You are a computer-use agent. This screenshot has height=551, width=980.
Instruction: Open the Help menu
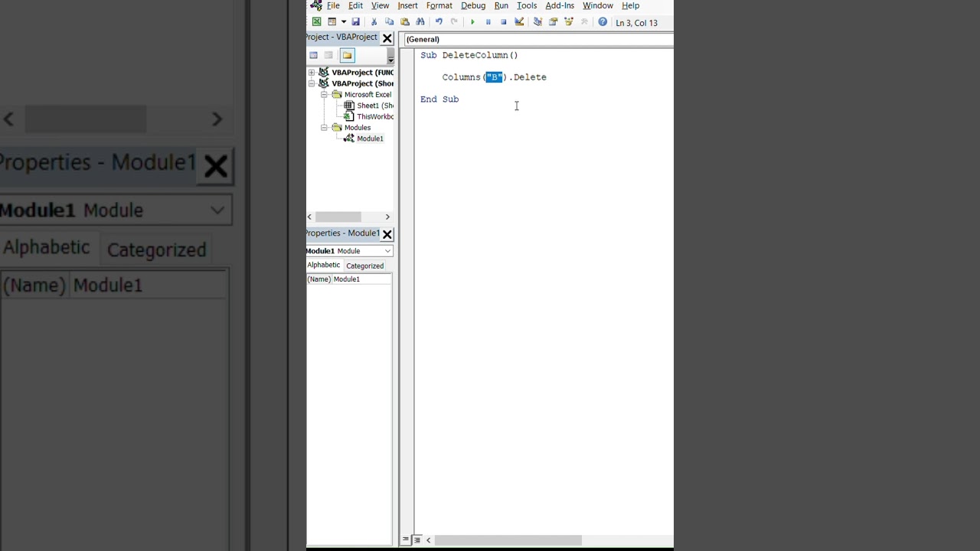tap(630, 5)
